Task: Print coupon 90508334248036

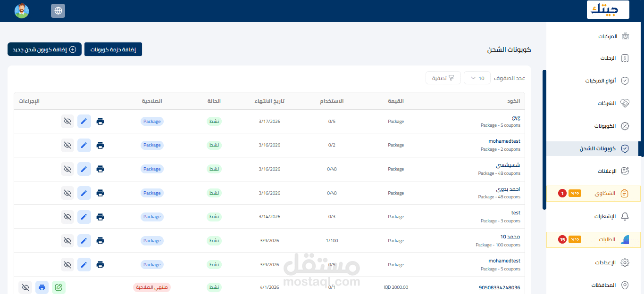Action: click(x=42, y=287)
